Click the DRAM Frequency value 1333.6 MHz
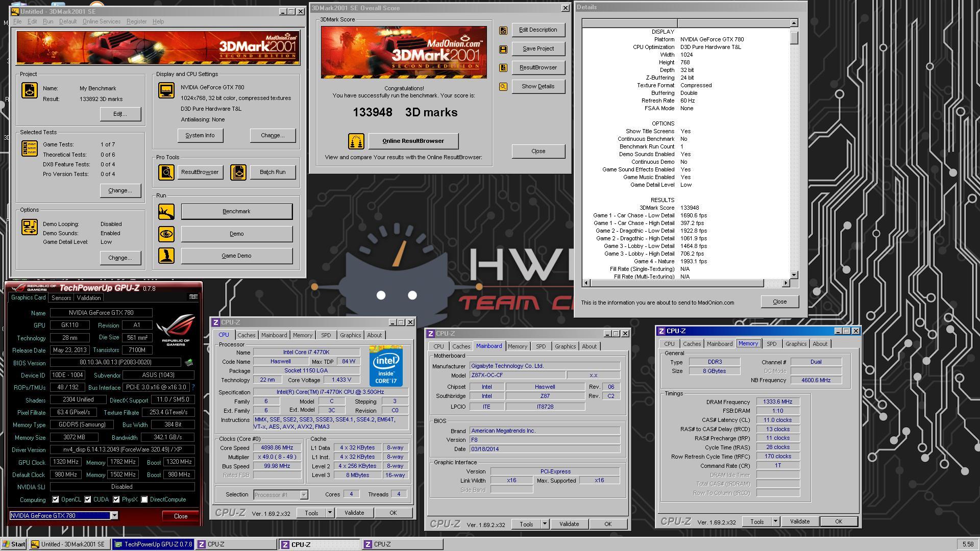The width and height of the screenshot is (980, 551). pos(778,402)
